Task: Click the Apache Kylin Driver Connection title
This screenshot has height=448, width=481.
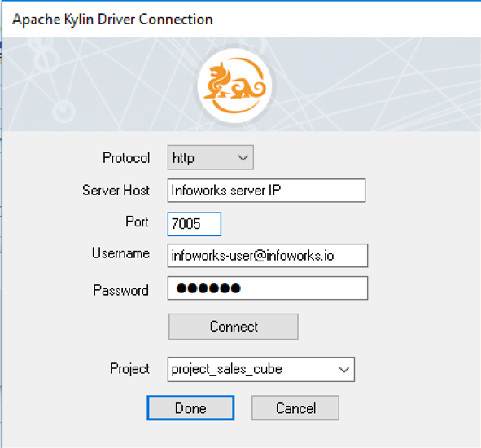Action: click(112, 20)
